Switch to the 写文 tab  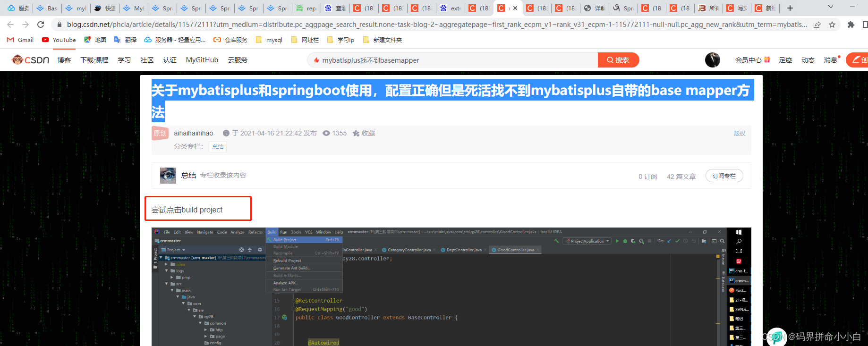737,8
